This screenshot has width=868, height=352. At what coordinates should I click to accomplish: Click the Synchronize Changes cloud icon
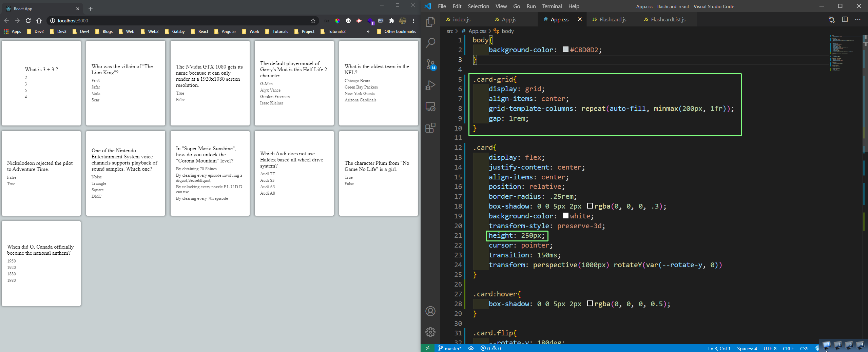[471, 348]
